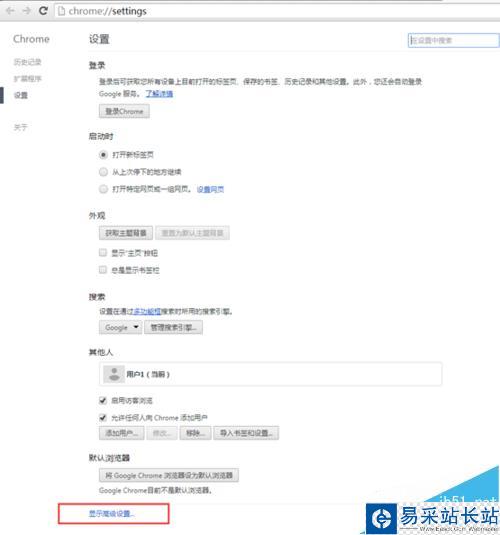Click the browser back arrow
The image size is (500, 535).
pyautogui.click(x=11, y=11)
